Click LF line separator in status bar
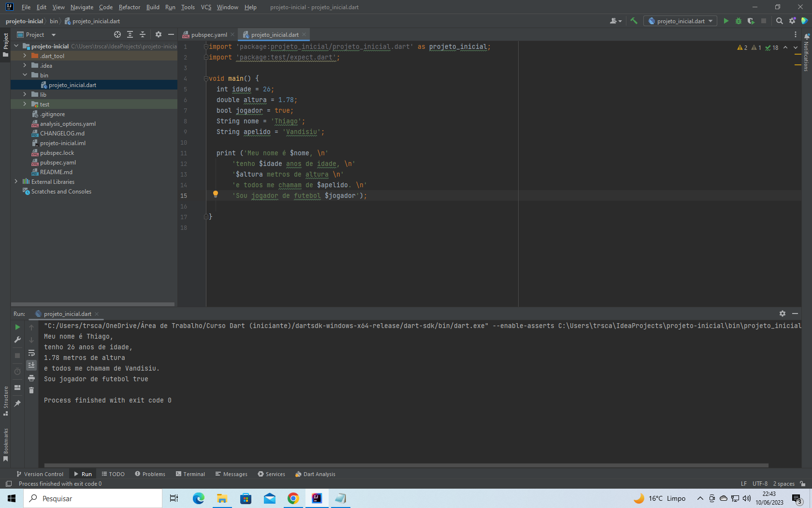The height and width of the screenshot is (508, 812). 744,484
